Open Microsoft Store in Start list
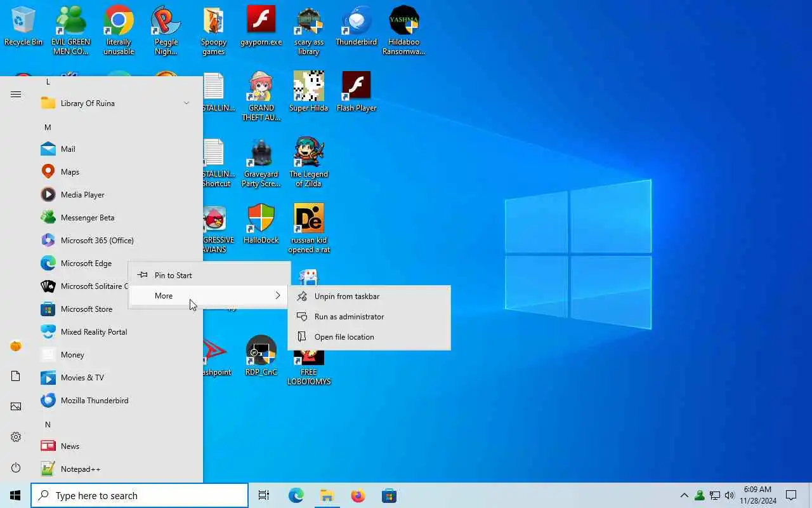 click(82, 309)
